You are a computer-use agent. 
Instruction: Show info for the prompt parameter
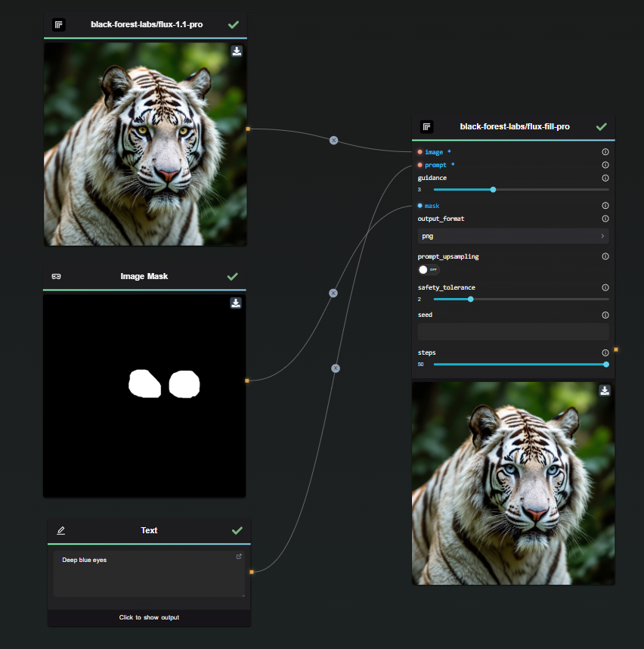coord(605,165)
